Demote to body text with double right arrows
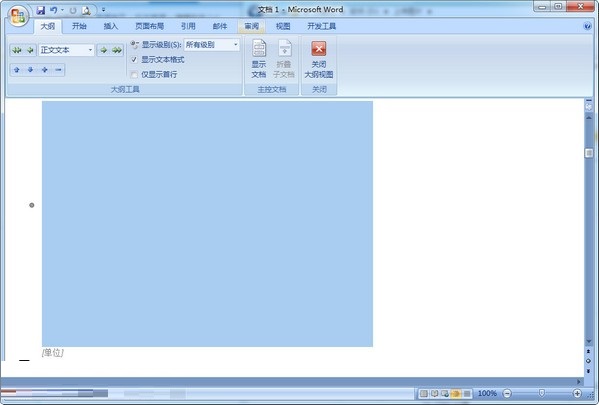 [117, 50]
